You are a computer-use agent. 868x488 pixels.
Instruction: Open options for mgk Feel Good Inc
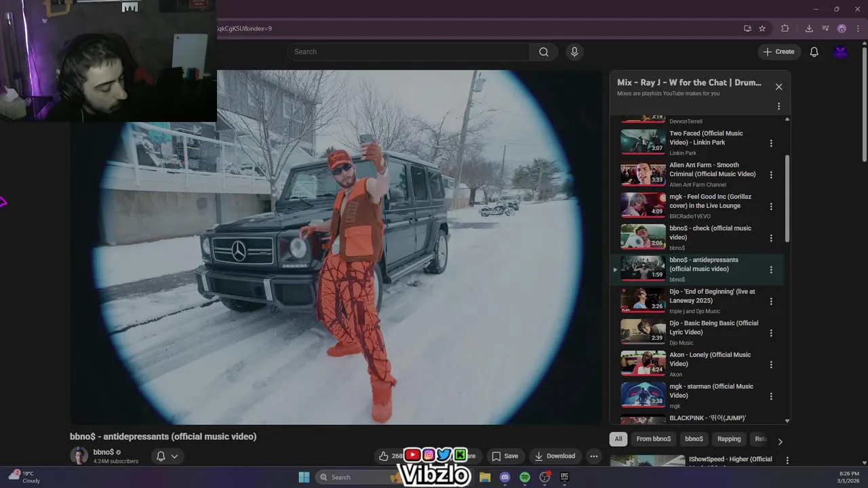click(x=771, y=207)
